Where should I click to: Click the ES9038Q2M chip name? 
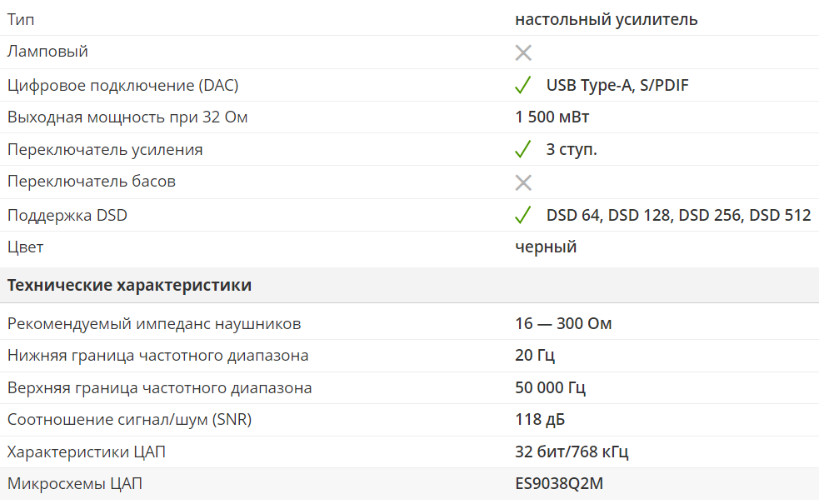[559, 484]
